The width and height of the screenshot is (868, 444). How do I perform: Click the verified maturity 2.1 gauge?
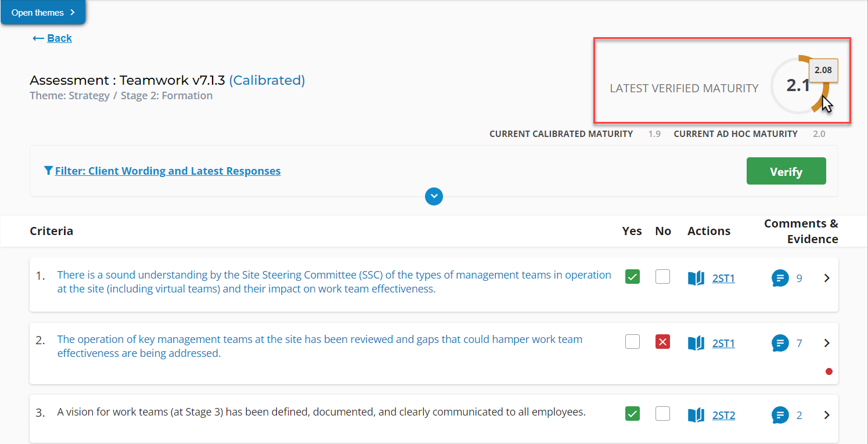pos(798,86)
